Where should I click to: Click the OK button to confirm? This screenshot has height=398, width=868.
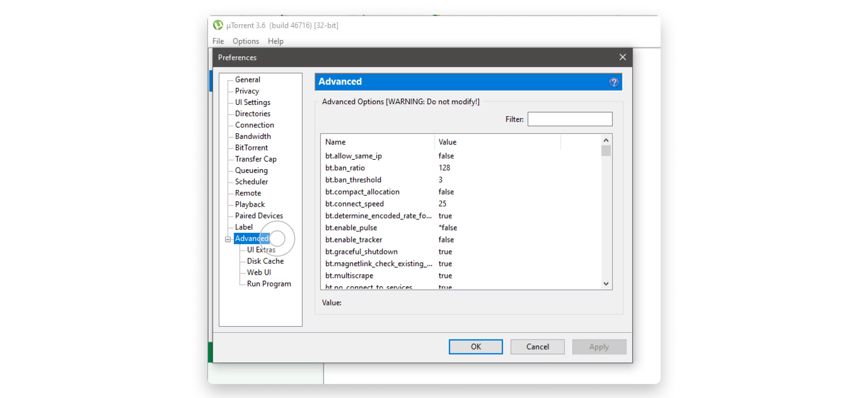click(476, 346)
